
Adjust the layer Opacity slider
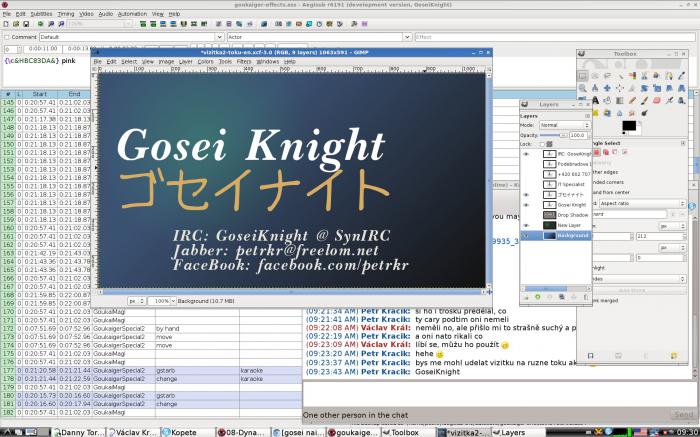click(x=554, y=135)
